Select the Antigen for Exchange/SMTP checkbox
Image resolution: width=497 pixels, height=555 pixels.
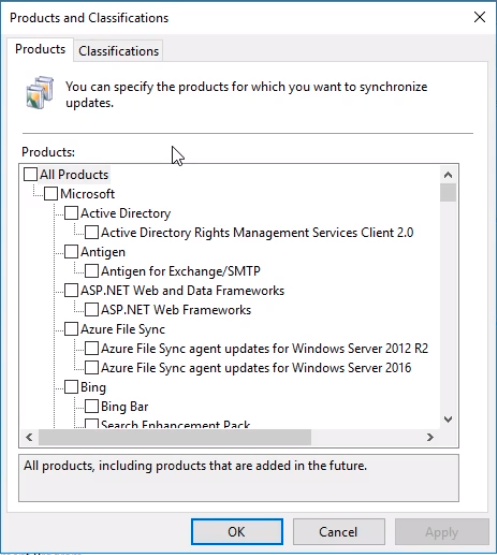[92, 271]
